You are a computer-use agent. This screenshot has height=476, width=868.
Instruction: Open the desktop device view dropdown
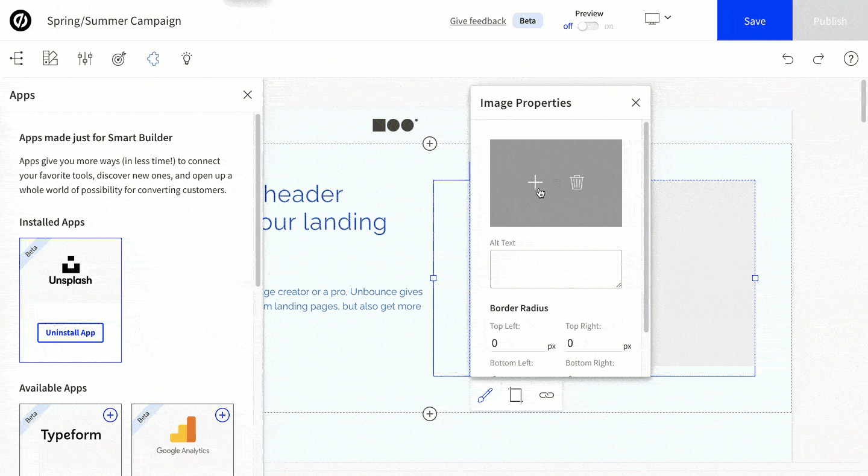pos(658,19)
